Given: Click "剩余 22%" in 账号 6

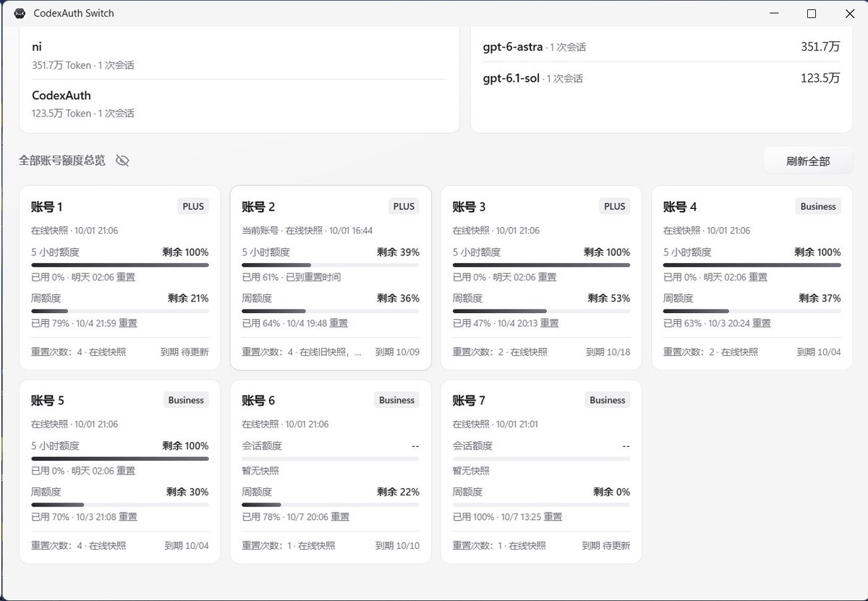Looking at the screenshot, I should coord(398,492).
